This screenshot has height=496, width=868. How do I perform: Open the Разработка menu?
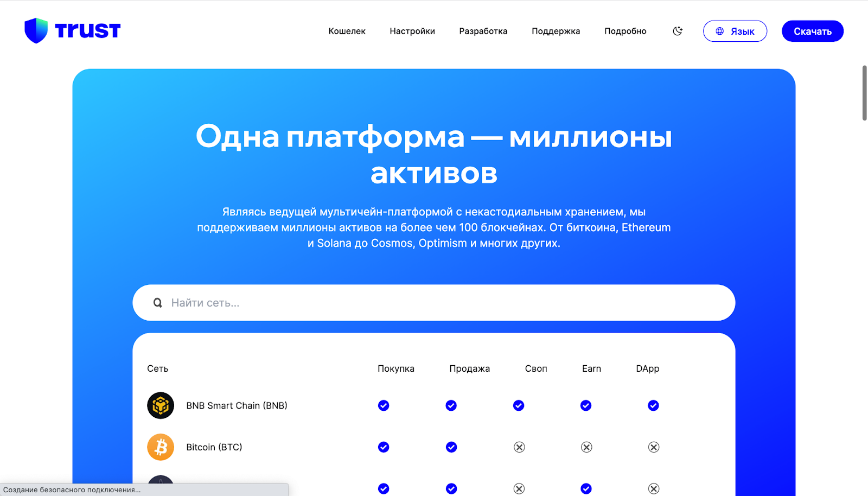point(483,31)
